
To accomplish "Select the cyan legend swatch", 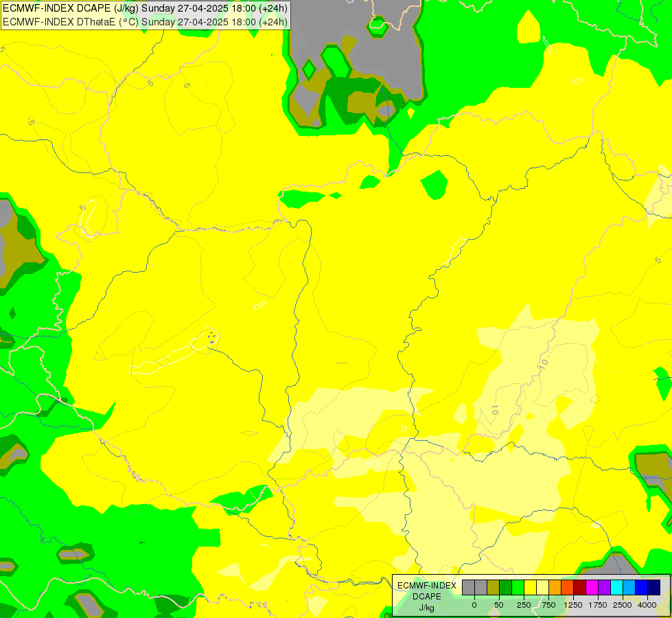I will pos(616,588).
